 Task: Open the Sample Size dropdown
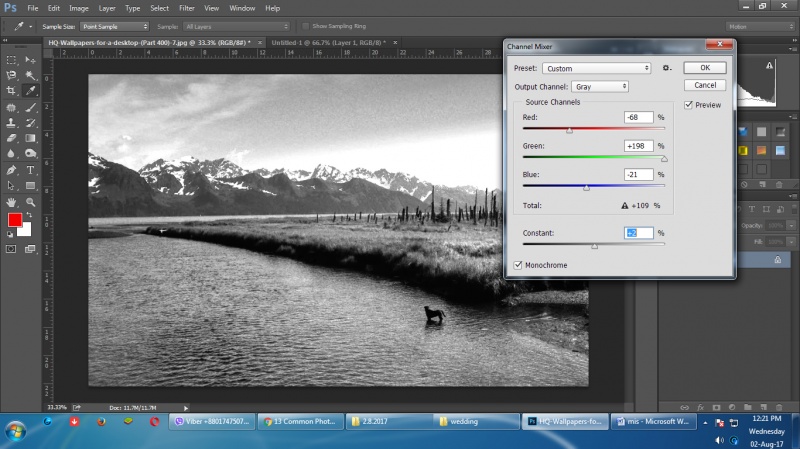pos(116,25)
